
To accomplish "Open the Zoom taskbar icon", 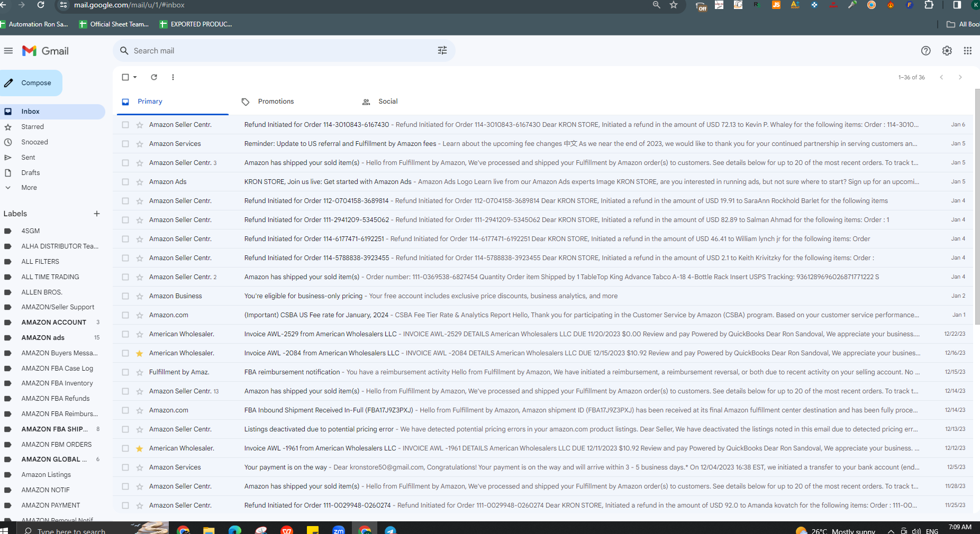I will 339,530.
